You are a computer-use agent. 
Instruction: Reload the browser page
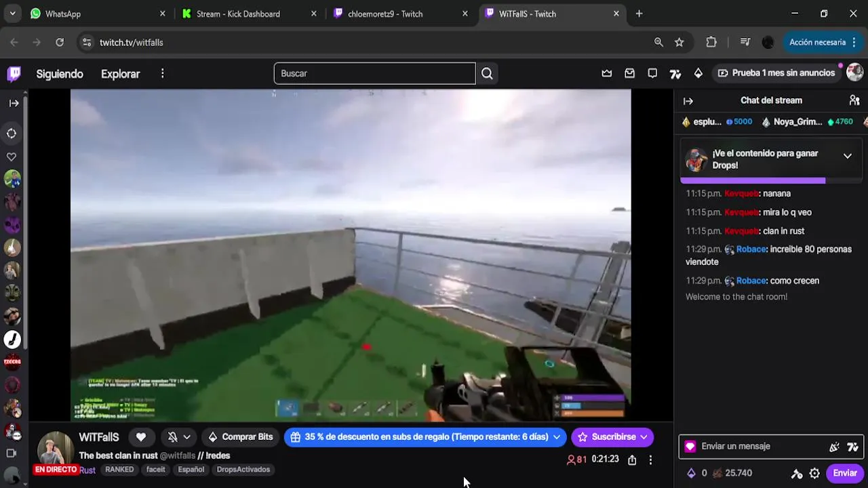pyautogui.click(x=60, y=42)
